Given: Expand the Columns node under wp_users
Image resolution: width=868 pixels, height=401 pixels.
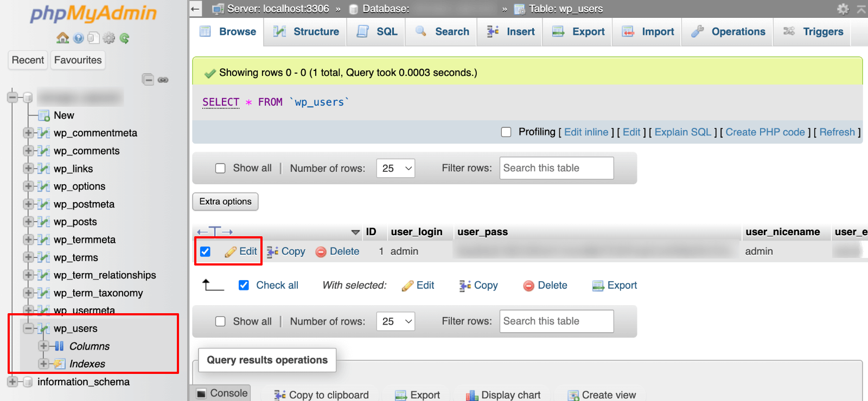Looking at the screenshot, I should tap(44, 346).
